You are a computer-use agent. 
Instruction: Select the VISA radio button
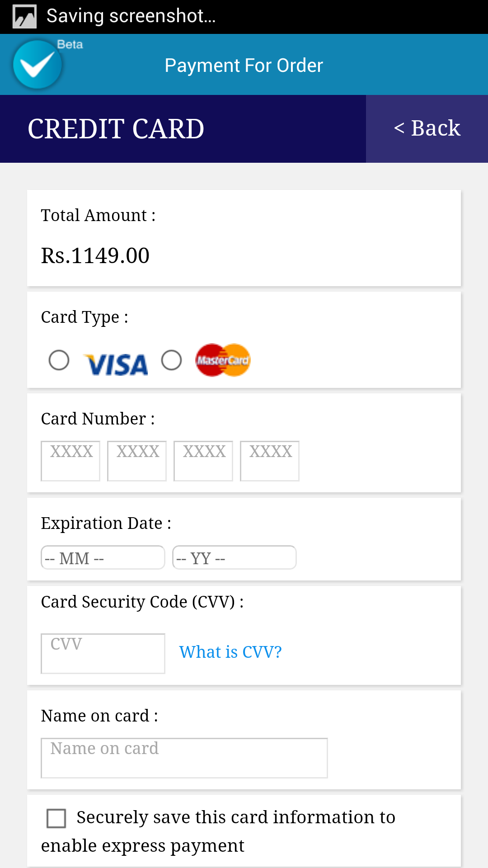pos(59,360)
